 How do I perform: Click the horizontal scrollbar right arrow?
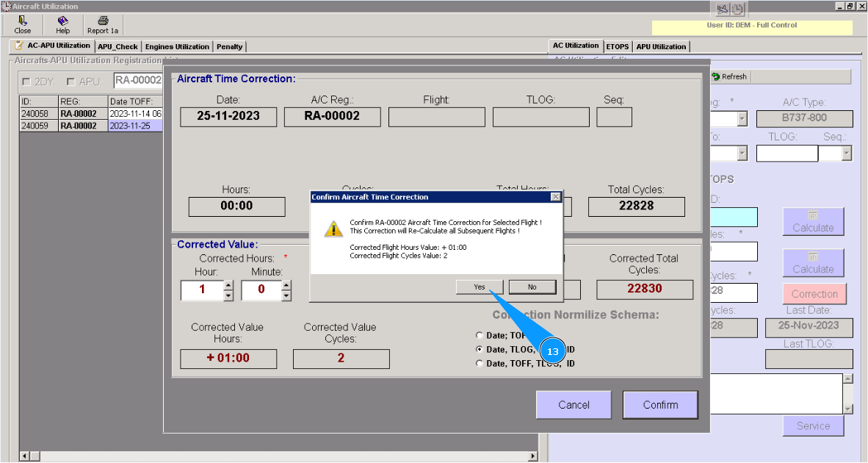pyautogui.click(x=532, y=456)
